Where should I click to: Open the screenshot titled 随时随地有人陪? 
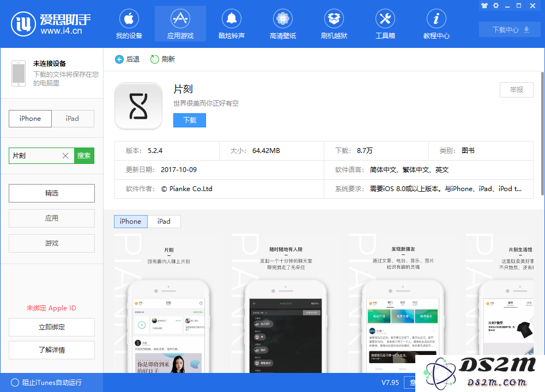(x=286, y=303)
